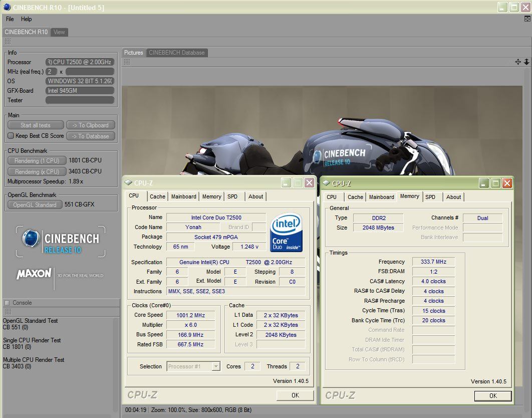Open Mainboard tab in left CPU-Z window
Screen dimensions: 532x418
(183, 196)
